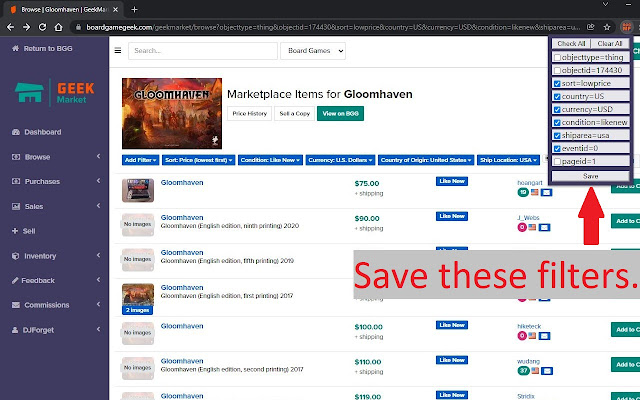Check the objecttype=thing checkbox
This screenshot has width=640, height=400.
coord(557,58)
